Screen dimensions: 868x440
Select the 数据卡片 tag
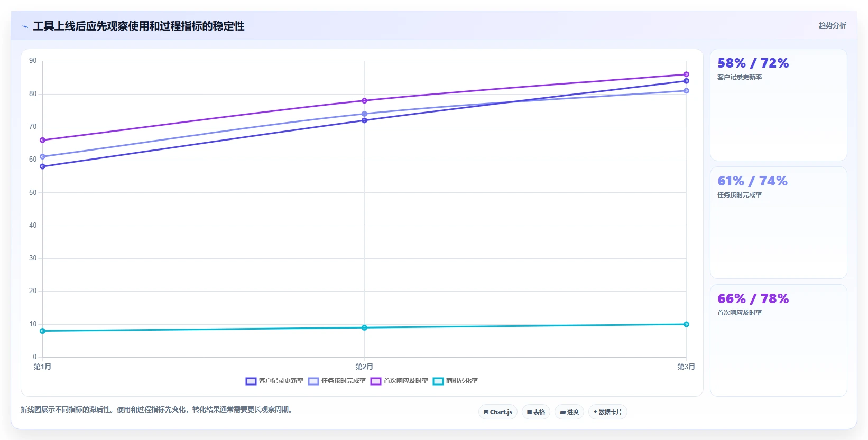pyautogui.click(x=608, y=412)
